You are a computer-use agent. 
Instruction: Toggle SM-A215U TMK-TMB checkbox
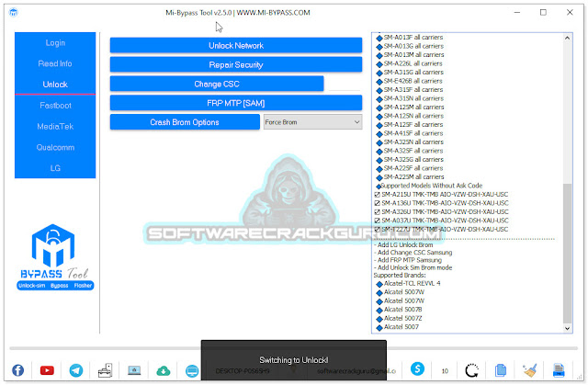click(378, 195)
